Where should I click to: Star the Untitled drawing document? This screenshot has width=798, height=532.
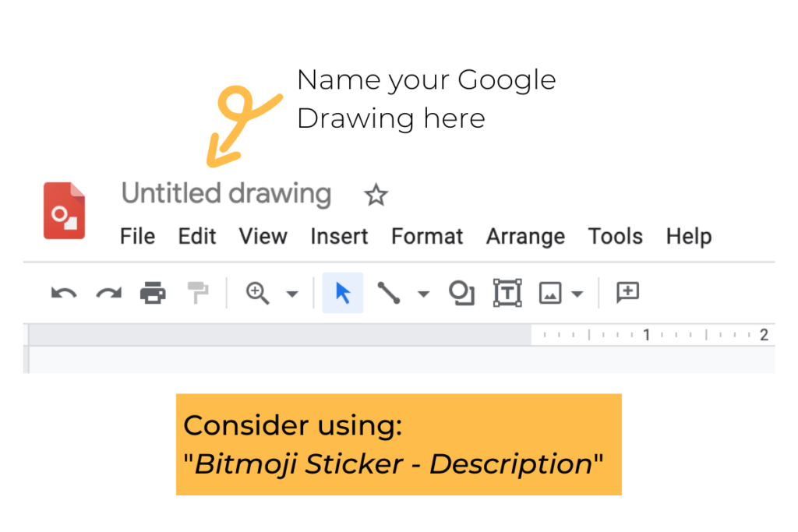click(376, 195)
